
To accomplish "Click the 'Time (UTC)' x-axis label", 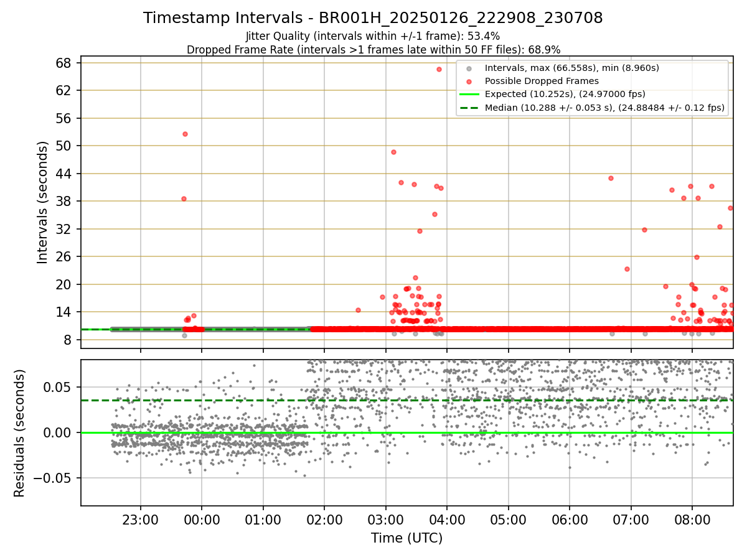I will tap(406, 538).
